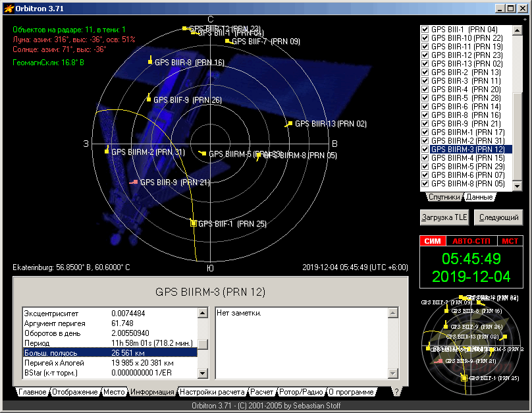Show the О программе tab
The image size is (532, 413).
351,392
